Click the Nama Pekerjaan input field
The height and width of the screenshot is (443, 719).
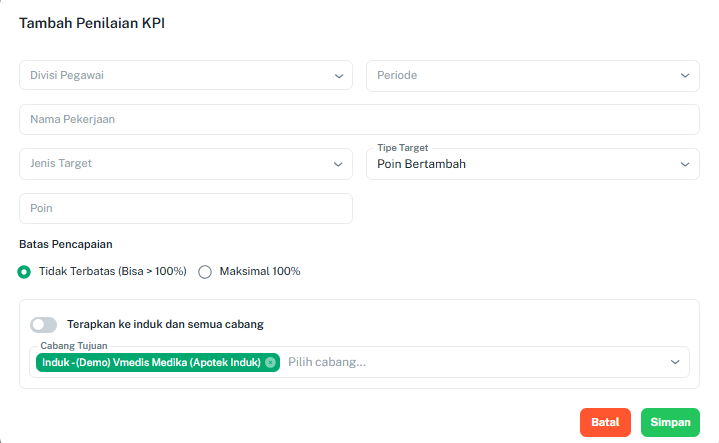pyautogui.click(x=360, y=119)
